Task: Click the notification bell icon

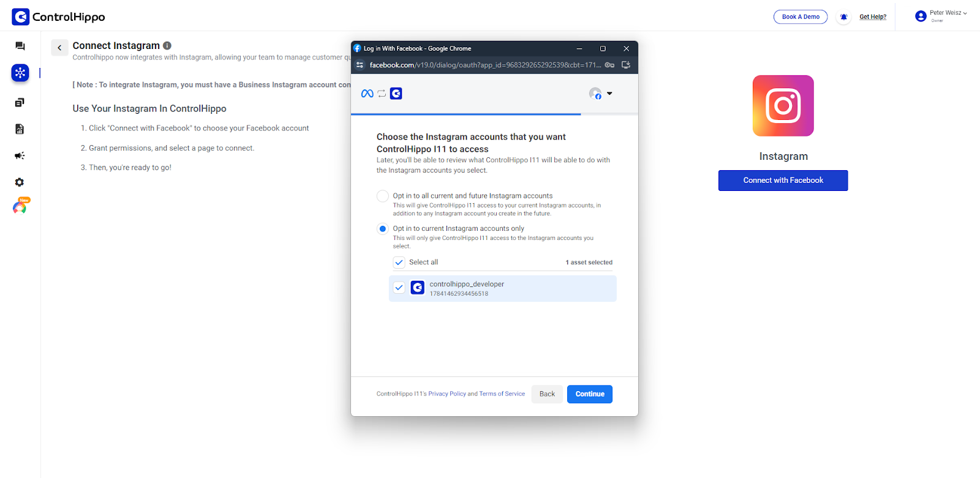Action: 843,17
